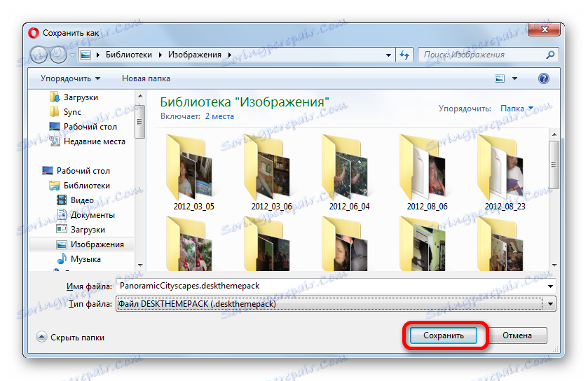Click the 2 места link
This screenshot has width=588, height=381.
coord(219,116)
